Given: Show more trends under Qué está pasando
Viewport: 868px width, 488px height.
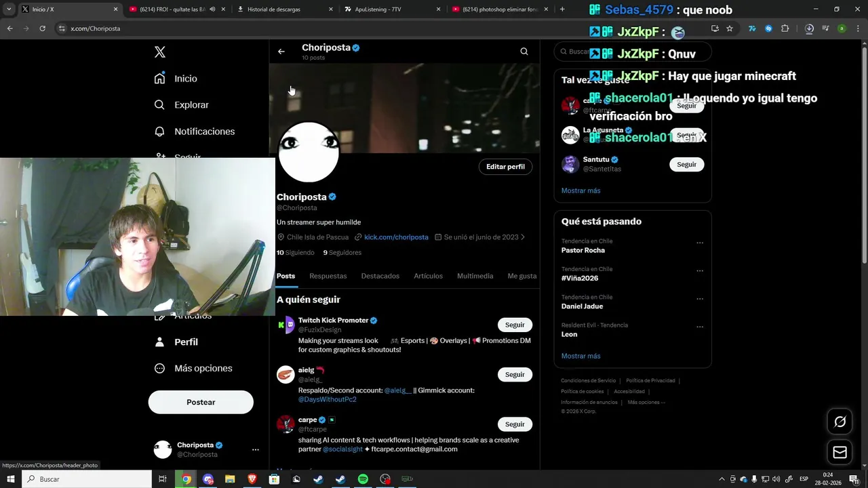Looking at the screenshot, I should [580, 356].
